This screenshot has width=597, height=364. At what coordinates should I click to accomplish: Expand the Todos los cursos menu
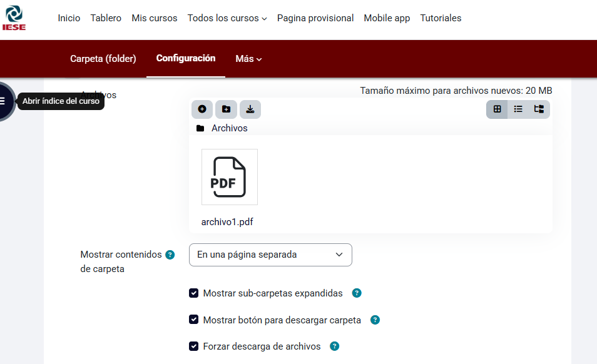[227, 18]
